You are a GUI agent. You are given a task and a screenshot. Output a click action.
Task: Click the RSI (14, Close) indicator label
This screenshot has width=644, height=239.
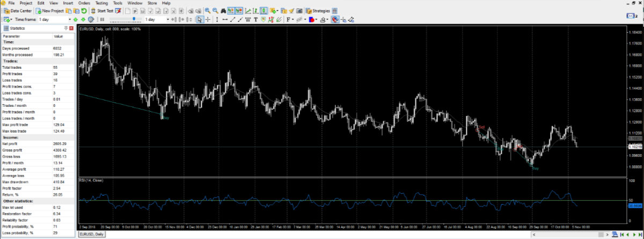(91, 180)
